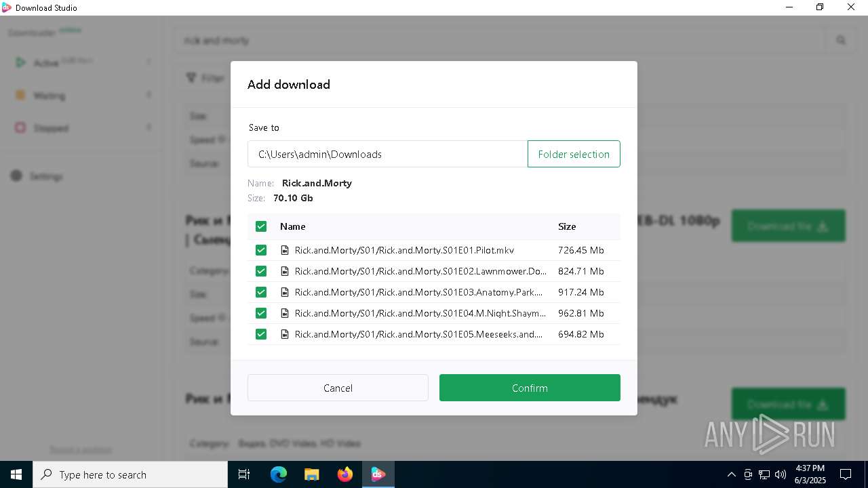
Task: Select the S01E04.M.Night.Shaym file name
Action: point(420,313)
